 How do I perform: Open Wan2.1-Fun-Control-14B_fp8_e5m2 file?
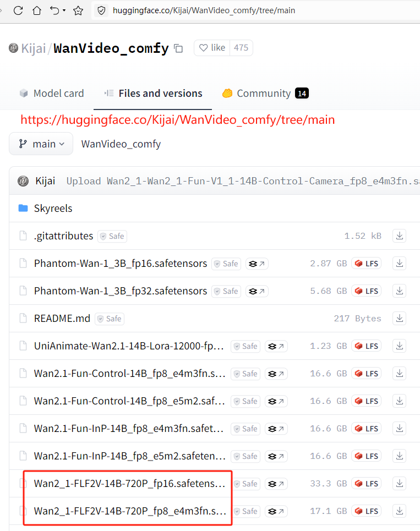[x=129, y=401]
